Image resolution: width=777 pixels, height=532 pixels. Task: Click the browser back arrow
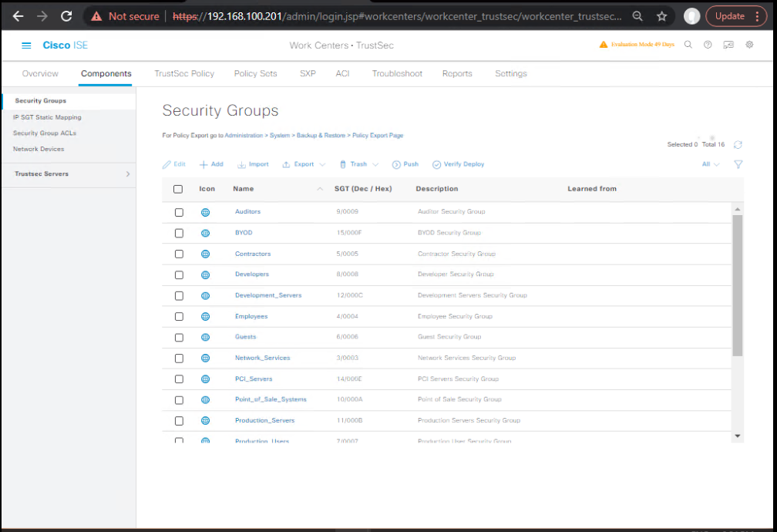[x=18, y=16]
